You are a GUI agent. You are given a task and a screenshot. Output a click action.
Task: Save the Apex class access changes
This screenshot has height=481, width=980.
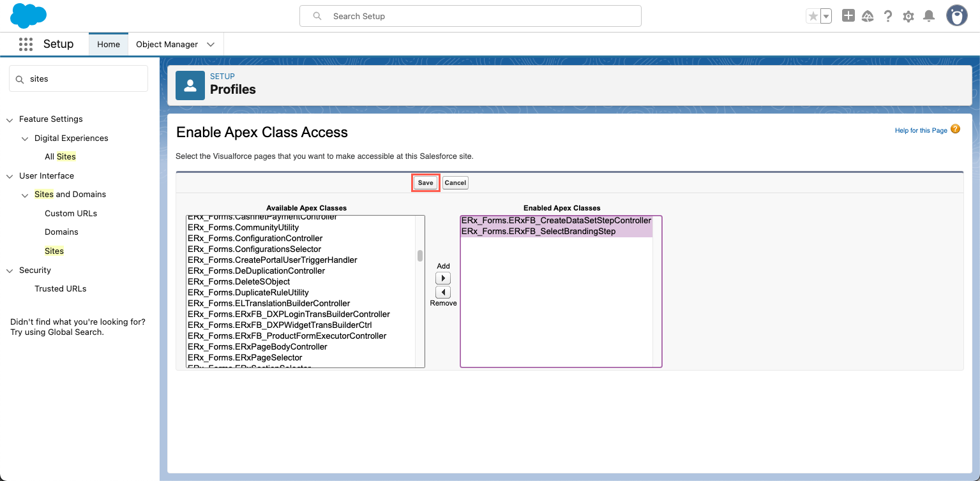[425, 182]
